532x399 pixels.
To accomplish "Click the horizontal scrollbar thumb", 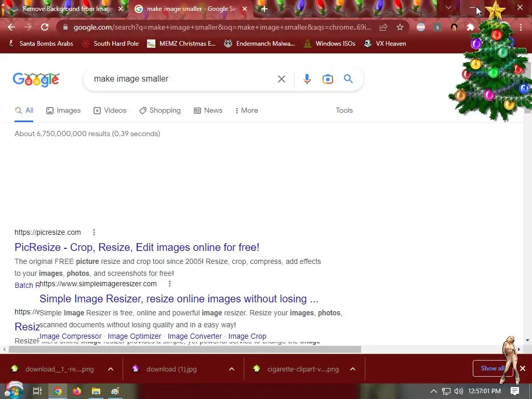I will (185, 349).
